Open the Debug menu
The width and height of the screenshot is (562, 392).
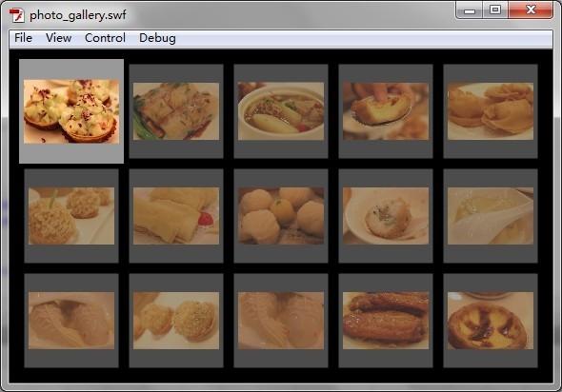click(x=157, y=38)
